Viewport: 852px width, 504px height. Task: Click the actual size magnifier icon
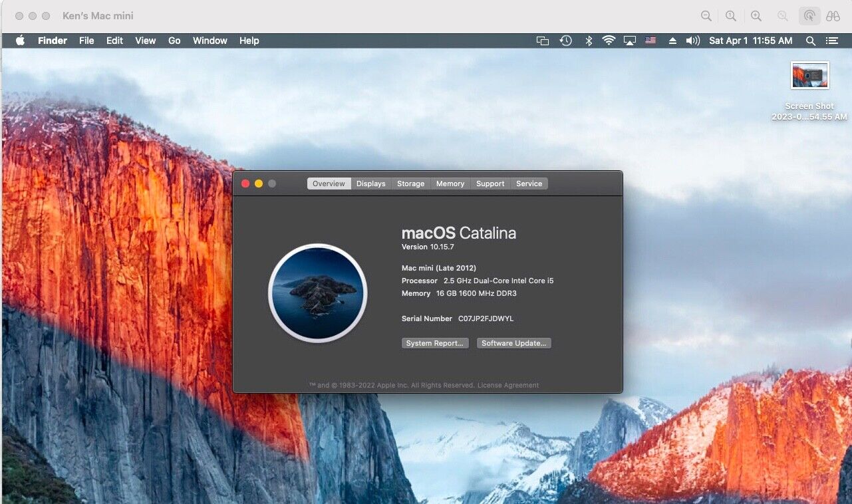pyautogui.click(x=731, y=16)
